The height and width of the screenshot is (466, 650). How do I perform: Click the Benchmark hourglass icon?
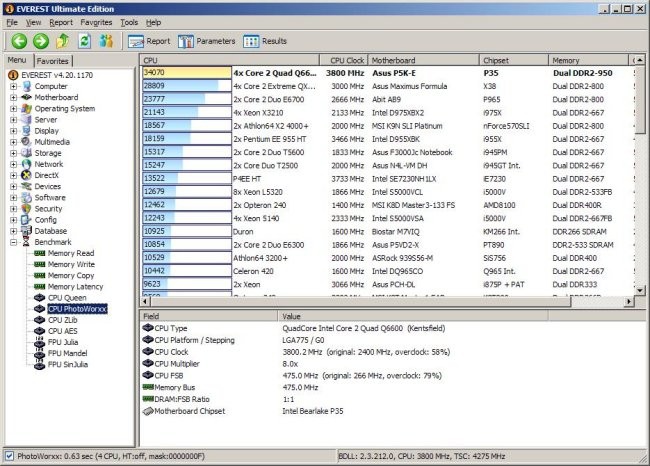(26, 242)
